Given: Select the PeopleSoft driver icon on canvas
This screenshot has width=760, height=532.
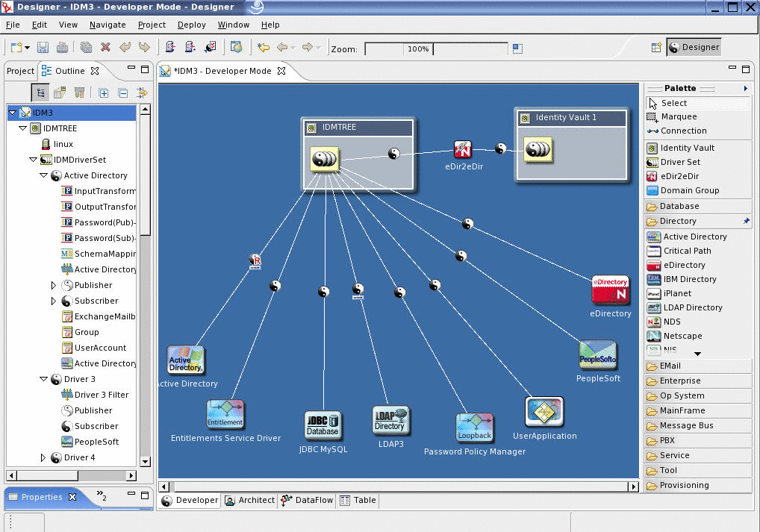Looking at the screenshot, I should click(598, 354).
